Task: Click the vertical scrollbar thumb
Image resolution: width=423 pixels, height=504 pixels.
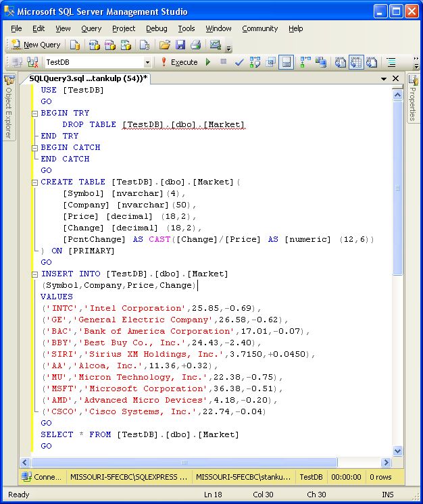Action: click(397, 188)
